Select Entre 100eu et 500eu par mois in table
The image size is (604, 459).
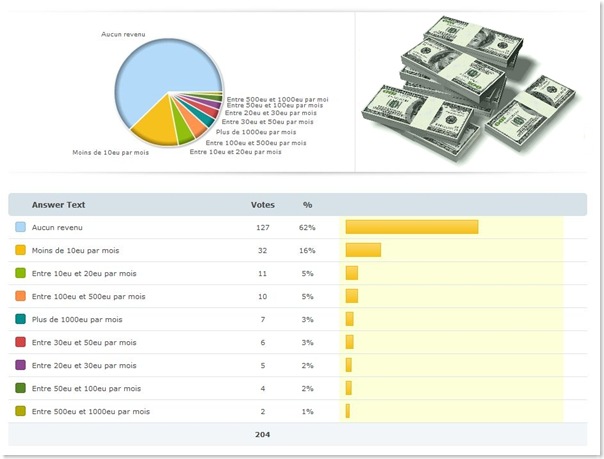[x=89, y=296]
